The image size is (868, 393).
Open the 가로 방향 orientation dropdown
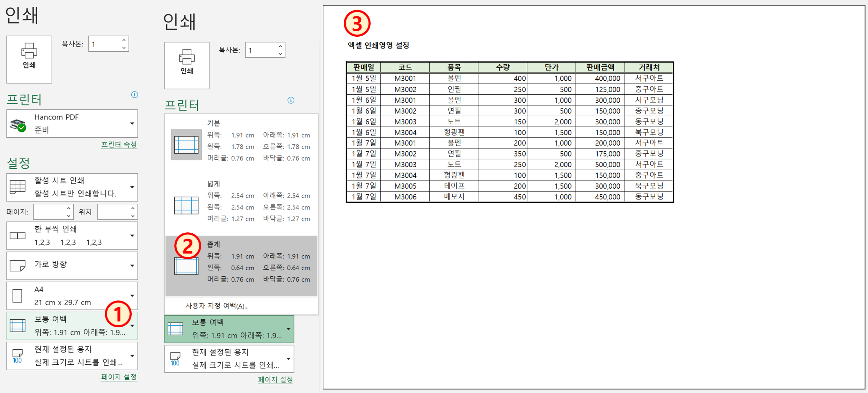pos(132,265)
